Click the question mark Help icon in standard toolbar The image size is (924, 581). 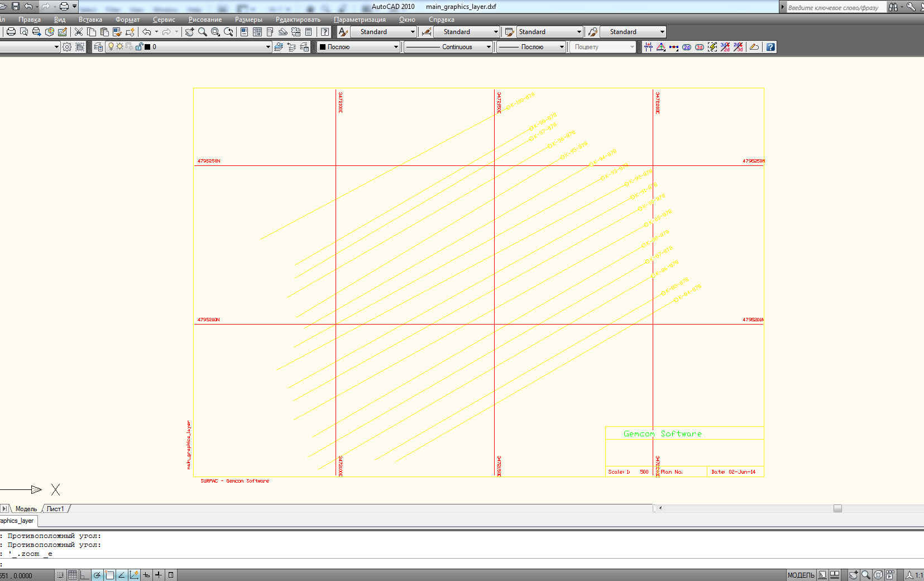coord(325,32)
